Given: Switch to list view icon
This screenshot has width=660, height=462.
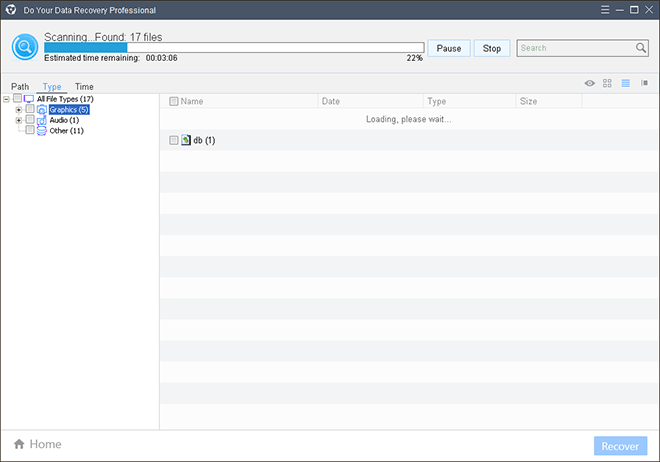Looking at the screenshot, I should pos(626,83).
